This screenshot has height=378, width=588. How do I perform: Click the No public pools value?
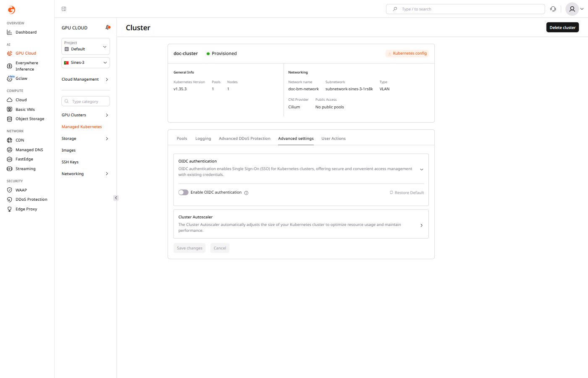click(330, 107)
